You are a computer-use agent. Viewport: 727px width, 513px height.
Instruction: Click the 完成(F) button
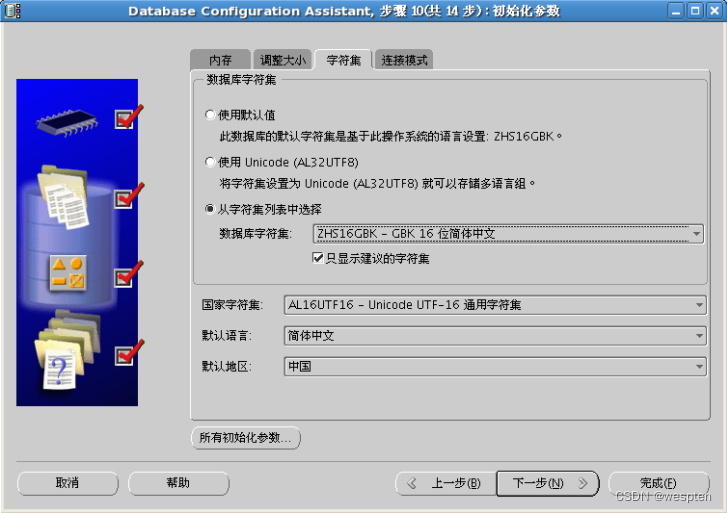point(658,483)
